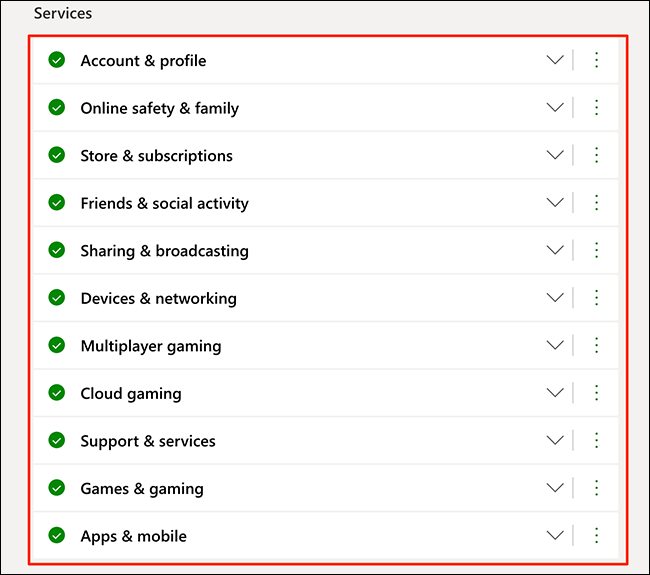Expand the Devices & networking chevron
Screen dimensions: 650x575
[x=555, y=298]
